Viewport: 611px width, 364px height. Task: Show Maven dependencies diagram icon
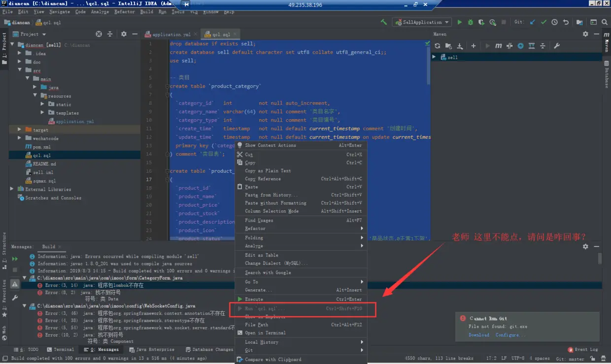click(x=532, y=46)
